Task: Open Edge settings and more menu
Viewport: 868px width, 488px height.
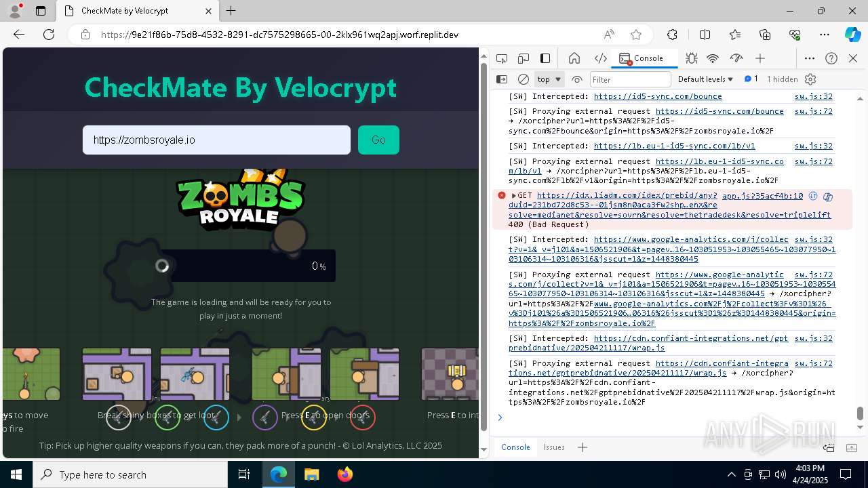Action: [825, 35]
